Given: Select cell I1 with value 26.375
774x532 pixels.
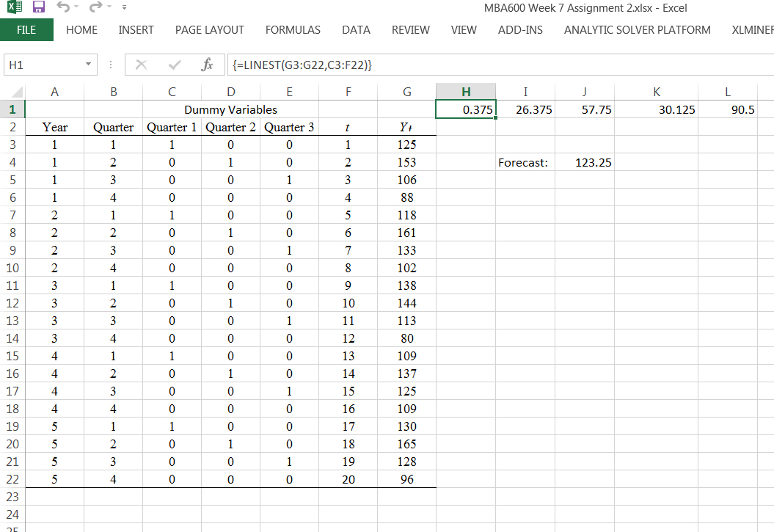Looking at the screenshot, I should click(525, 109).
